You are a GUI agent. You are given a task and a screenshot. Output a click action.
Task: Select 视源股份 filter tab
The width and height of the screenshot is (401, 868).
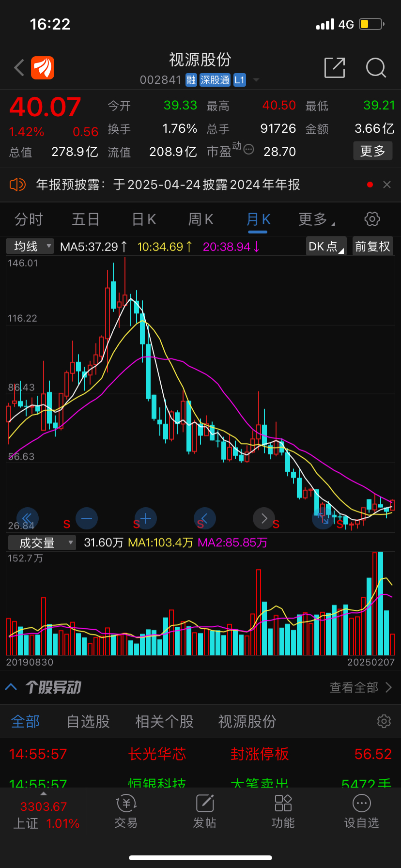pyautogui.click(x=247, y=721)
